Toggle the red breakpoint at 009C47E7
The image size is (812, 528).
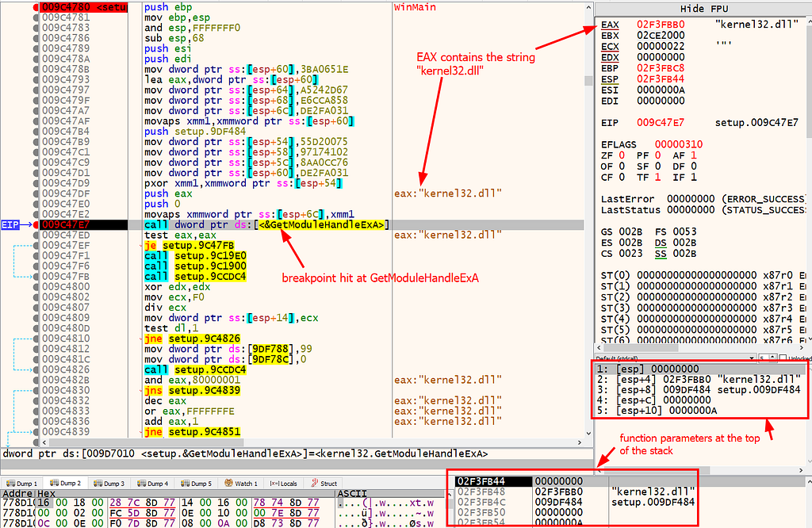(36, 224)
